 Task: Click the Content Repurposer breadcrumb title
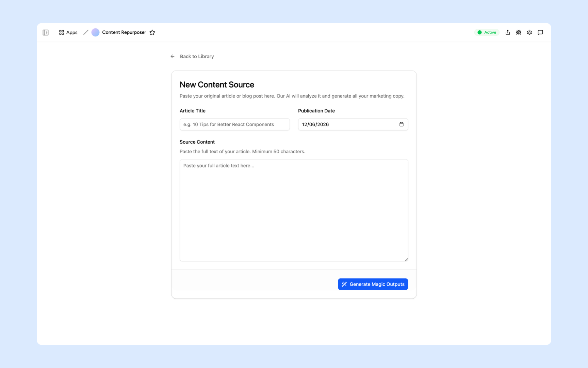(124, 32)
